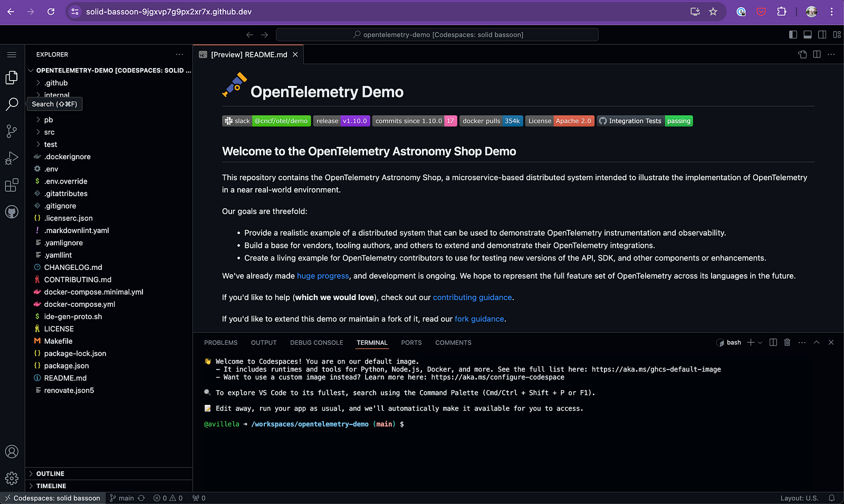Open the DEBUG CONSOLE tab

316,343
